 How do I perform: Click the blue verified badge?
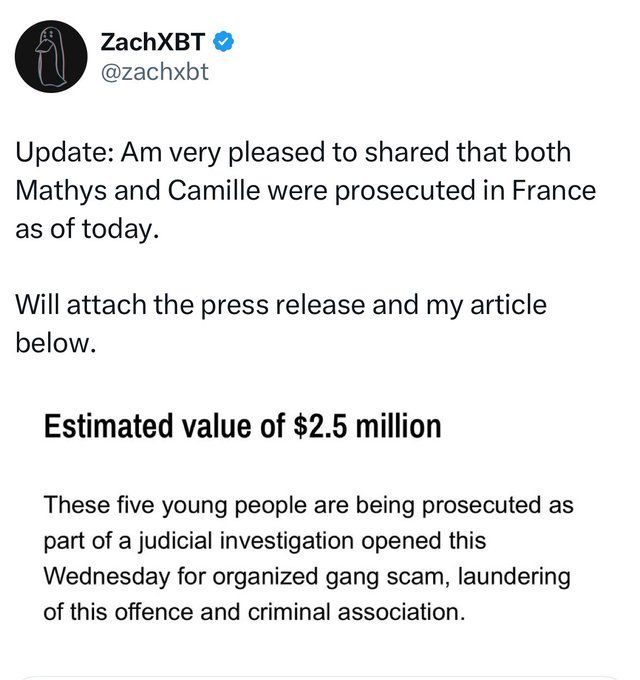click(226, 42)
